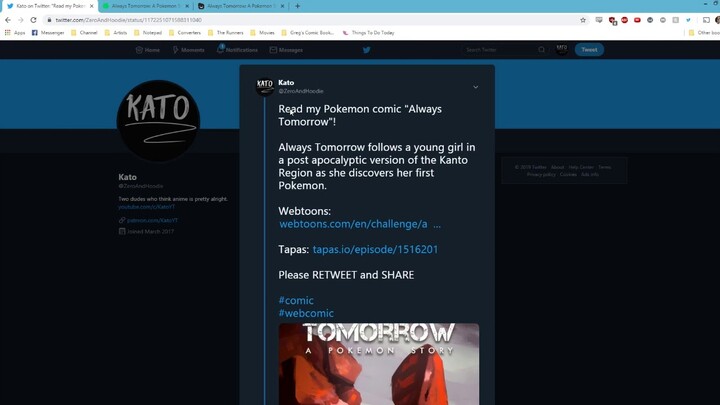Click the Kato profile name in the sidebar
This screenshot has width=720, height=405.
127,177
